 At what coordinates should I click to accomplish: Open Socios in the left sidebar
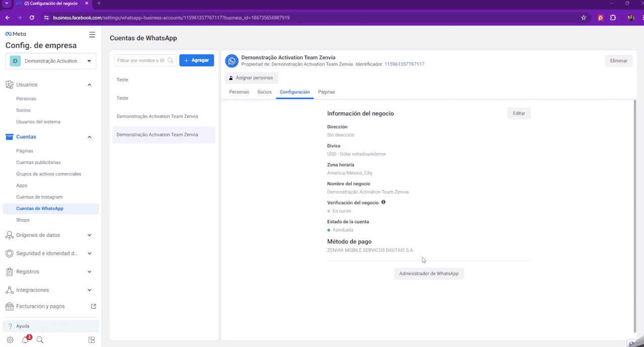point(23,110)
